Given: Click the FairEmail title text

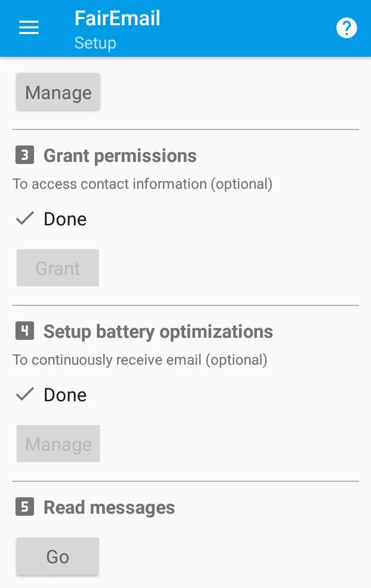Looking at the screenshot, I should pyautogui.click(x=118, y=19).
